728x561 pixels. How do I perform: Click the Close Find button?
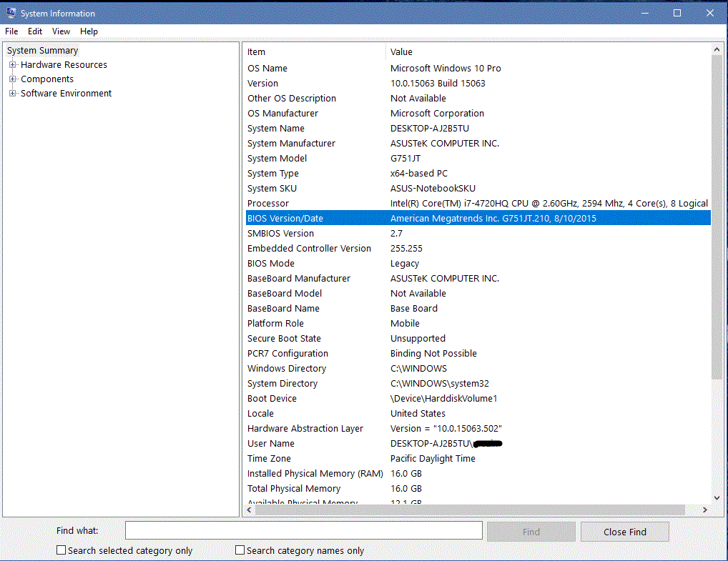tap(624, 532)
